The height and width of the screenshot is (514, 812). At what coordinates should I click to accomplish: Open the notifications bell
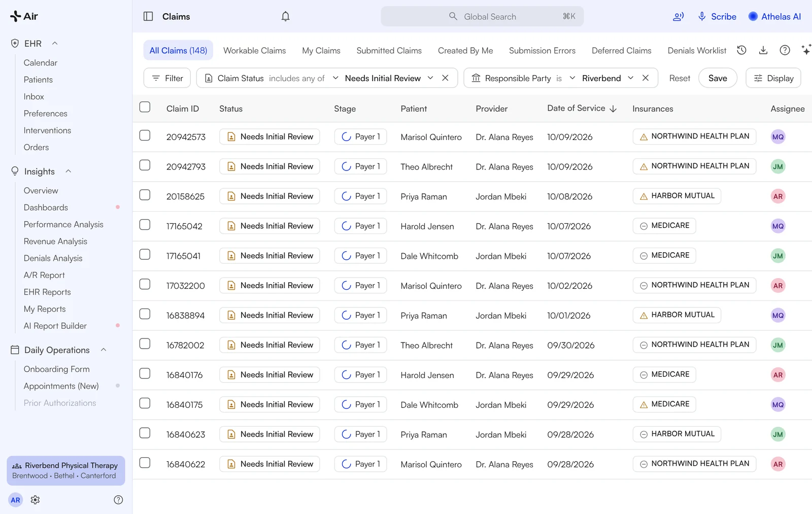point(286,16)
